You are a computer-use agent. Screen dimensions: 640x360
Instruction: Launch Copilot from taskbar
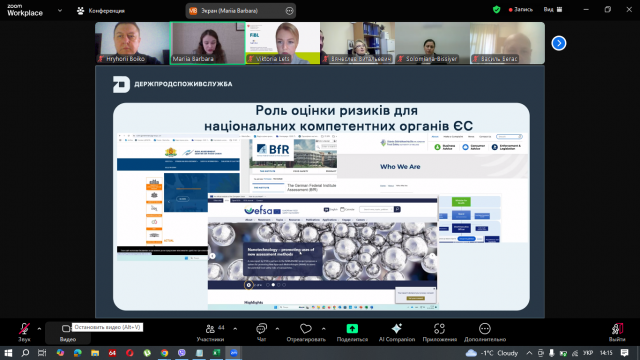(60, 353)
